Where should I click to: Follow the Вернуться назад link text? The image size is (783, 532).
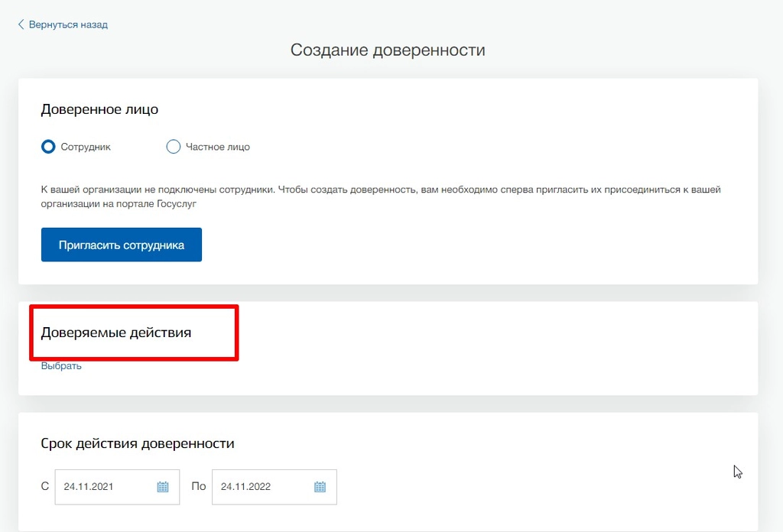[68, 24]
